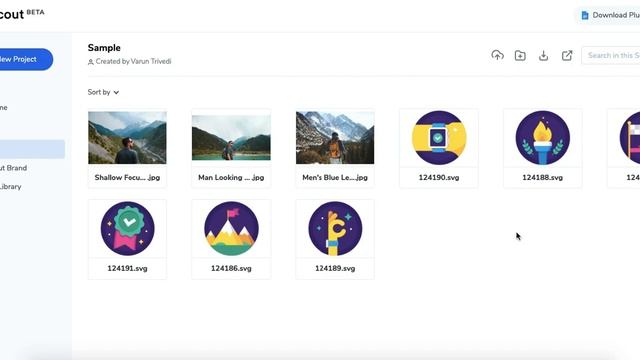Click the download icon in the toolbar
This screenshot has height=360, width=640.
[x=543, y=56]
